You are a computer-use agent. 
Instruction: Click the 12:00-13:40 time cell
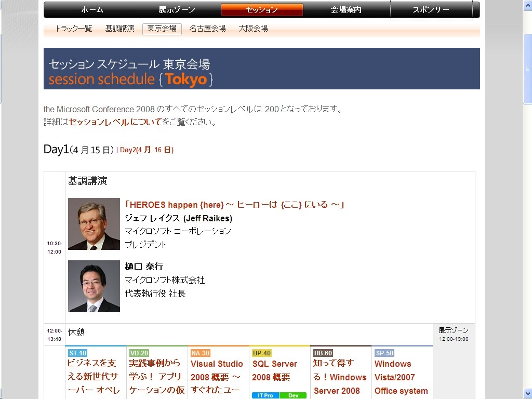(x=54, y=335)
